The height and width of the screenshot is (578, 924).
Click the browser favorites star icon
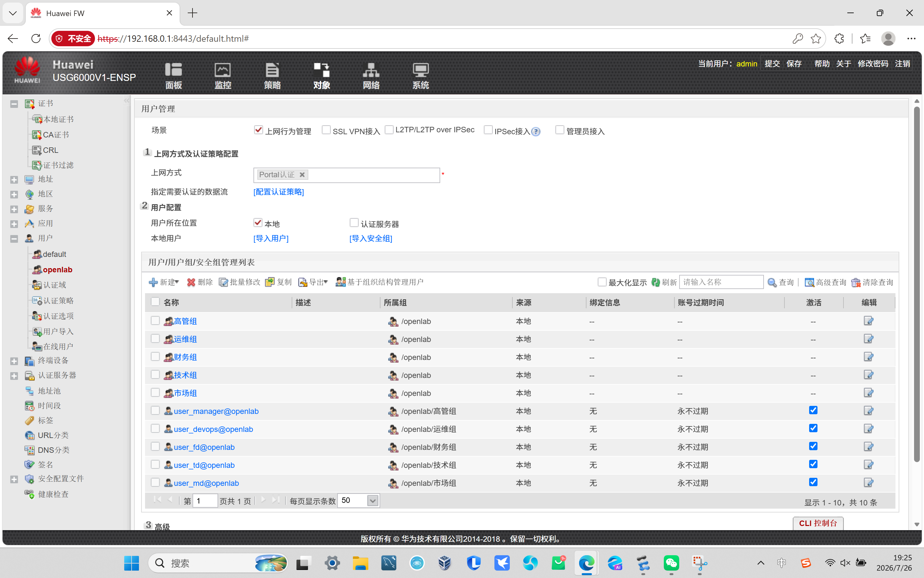pos(816,39)
